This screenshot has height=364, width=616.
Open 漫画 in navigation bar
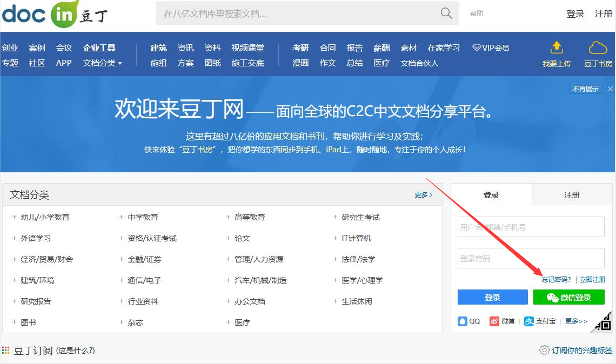pyautogui.click(x=300, y=63)
